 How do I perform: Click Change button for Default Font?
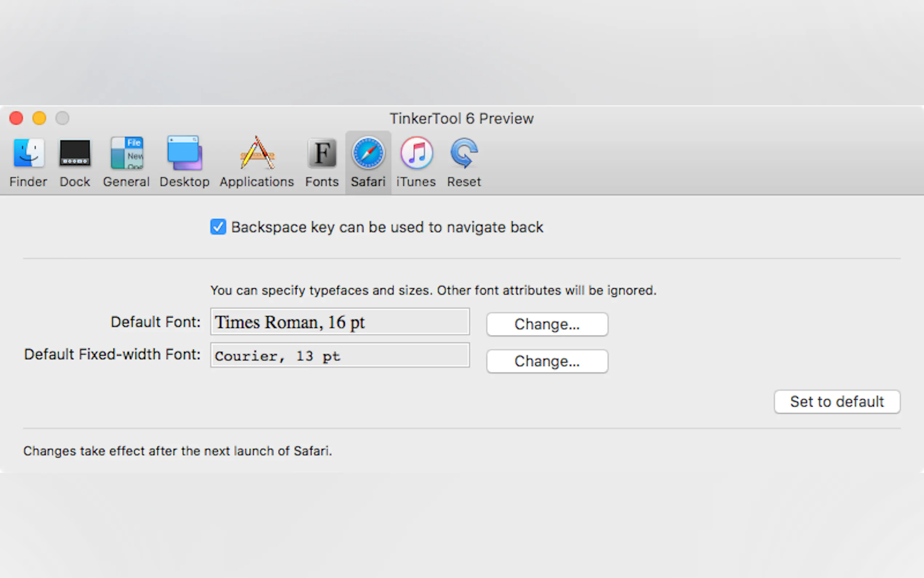[547, 325]
